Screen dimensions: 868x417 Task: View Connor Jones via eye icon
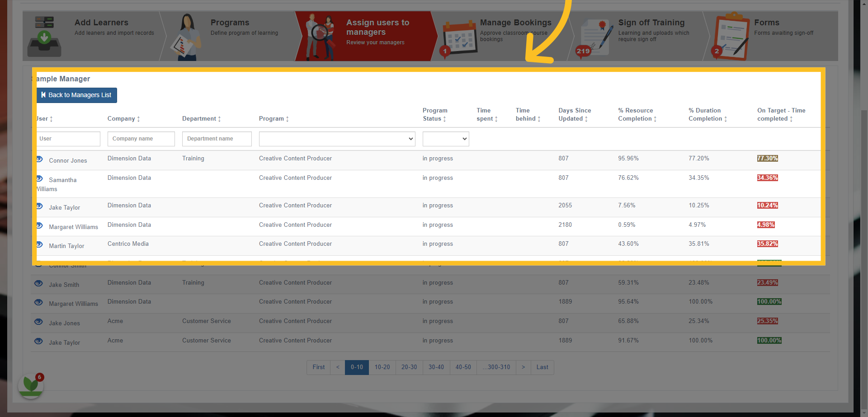pos(39,159)
